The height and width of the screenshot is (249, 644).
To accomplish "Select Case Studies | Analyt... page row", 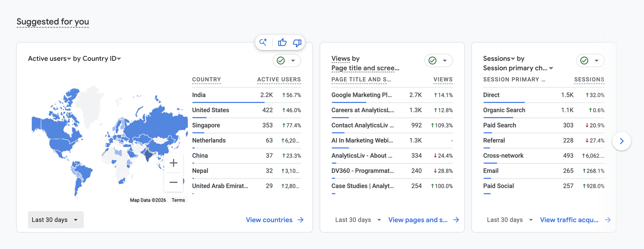I will 392,186.
